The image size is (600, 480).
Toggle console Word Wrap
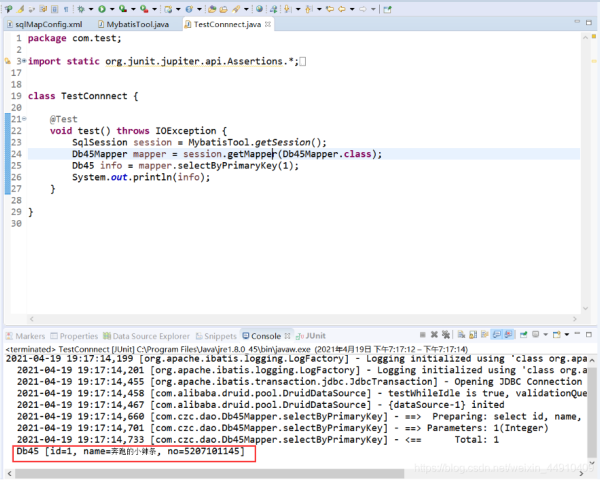point(485,335)
